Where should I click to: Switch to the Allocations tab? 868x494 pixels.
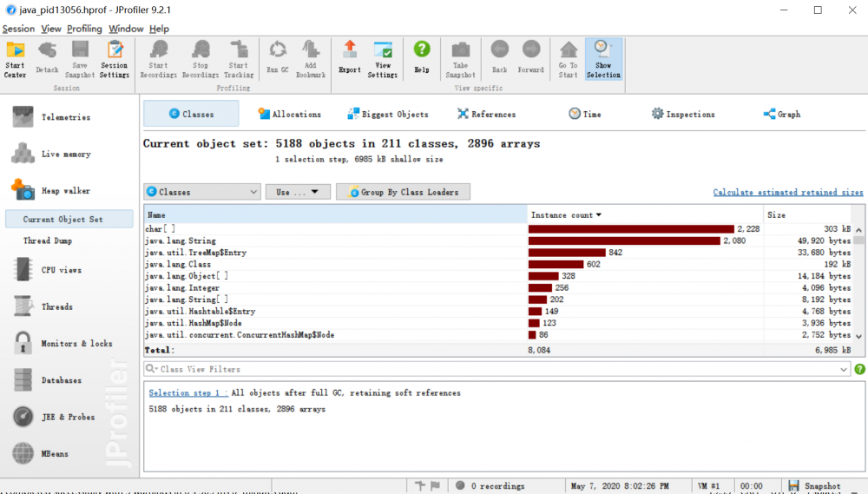(x=290, y=114)
